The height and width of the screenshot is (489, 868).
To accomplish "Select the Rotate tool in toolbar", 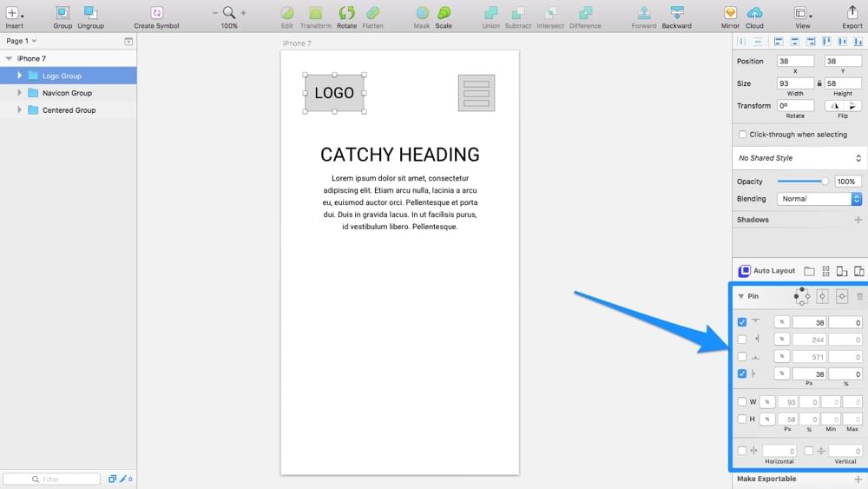I will point(346,13).
